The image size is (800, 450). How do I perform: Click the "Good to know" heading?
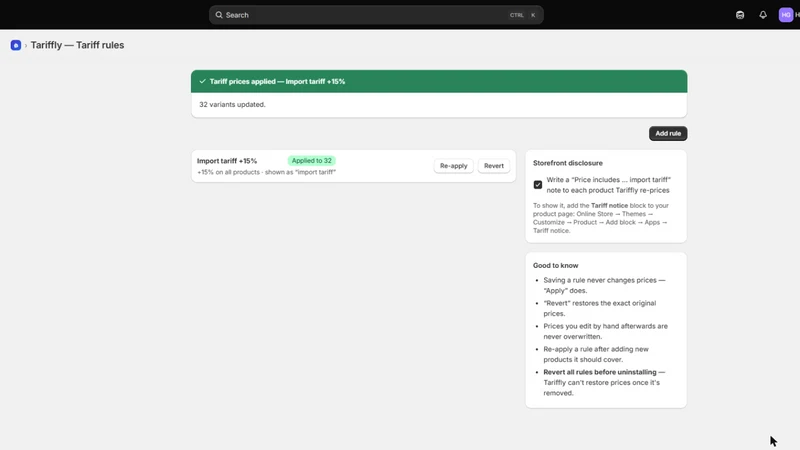(556, 265)
